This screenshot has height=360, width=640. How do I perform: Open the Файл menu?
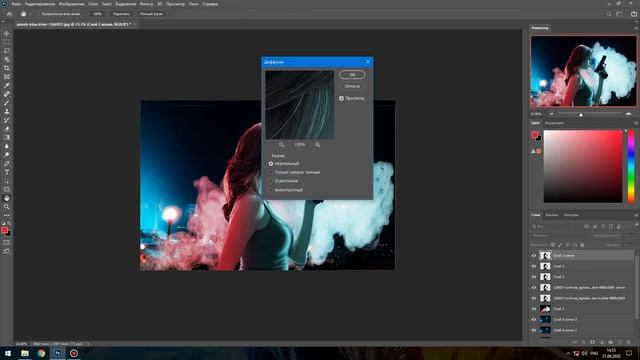click(x=16, y=4)
